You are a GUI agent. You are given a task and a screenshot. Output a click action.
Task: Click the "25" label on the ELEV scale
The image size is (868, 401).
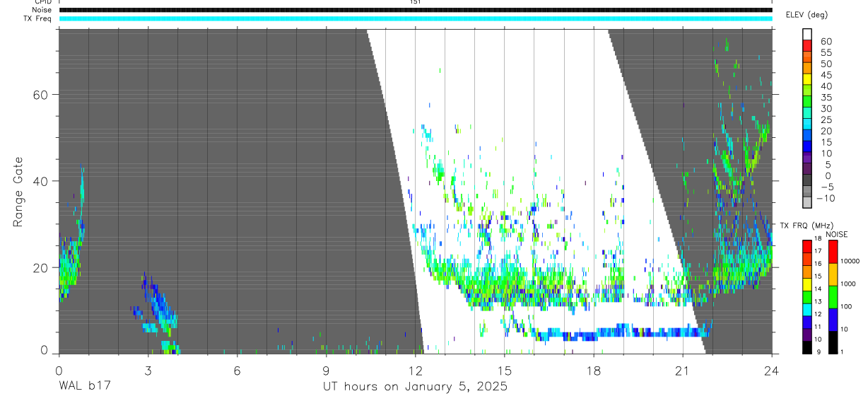pos(826,120)
